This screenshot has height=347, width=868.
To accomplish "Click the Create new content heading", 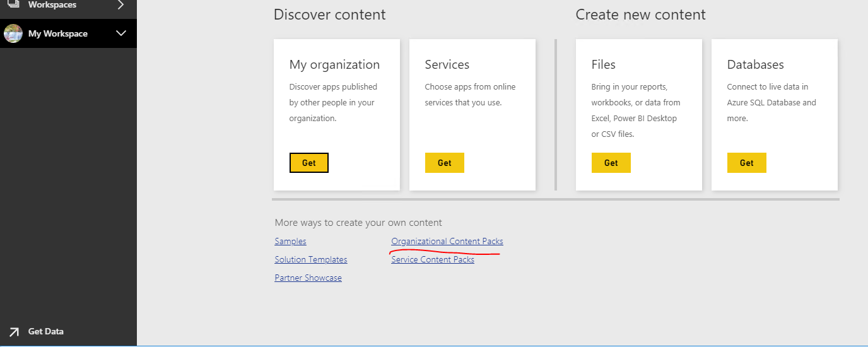I will pyautogui.click(x=641, y=15).
